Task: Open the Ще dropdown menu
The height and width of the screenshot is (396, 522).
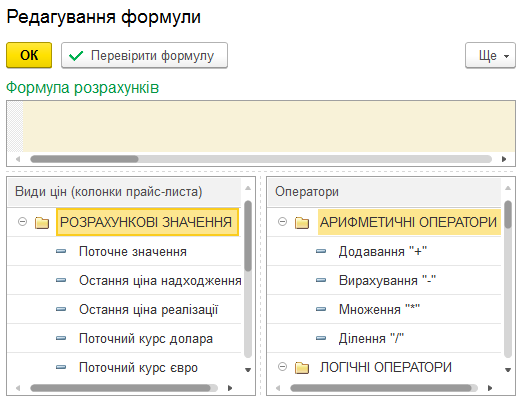Action: 490,55
